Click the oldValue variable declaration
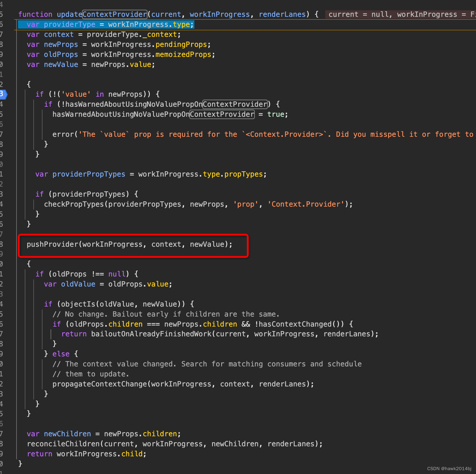Screen dimensions: 476x474 pos(78,284)
